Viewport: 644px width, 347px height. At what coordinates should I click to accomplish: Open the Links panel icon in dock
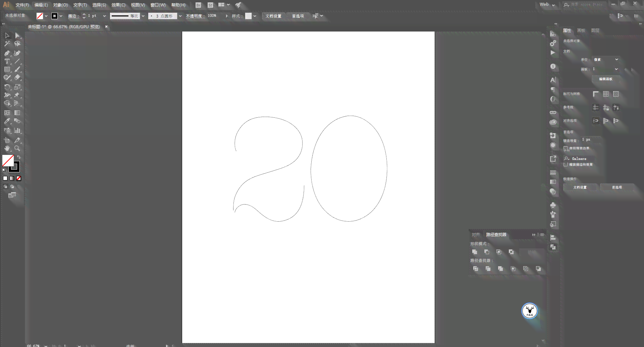553,112
